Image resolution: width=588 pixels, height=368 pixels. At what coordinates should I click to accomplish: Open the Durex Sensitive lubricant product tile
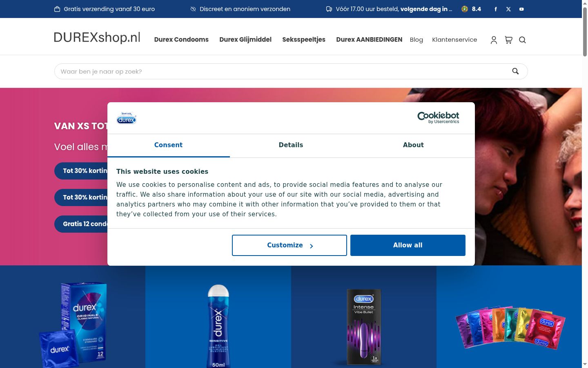[x=218, y=317]
